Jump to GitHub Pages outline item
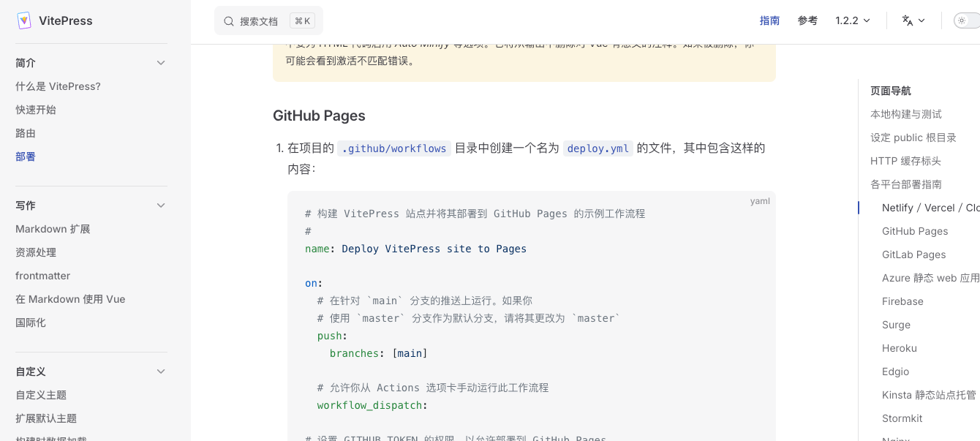The width and height of the screenshot is (980, 441). pyautogui.click(x=915, y=231)
